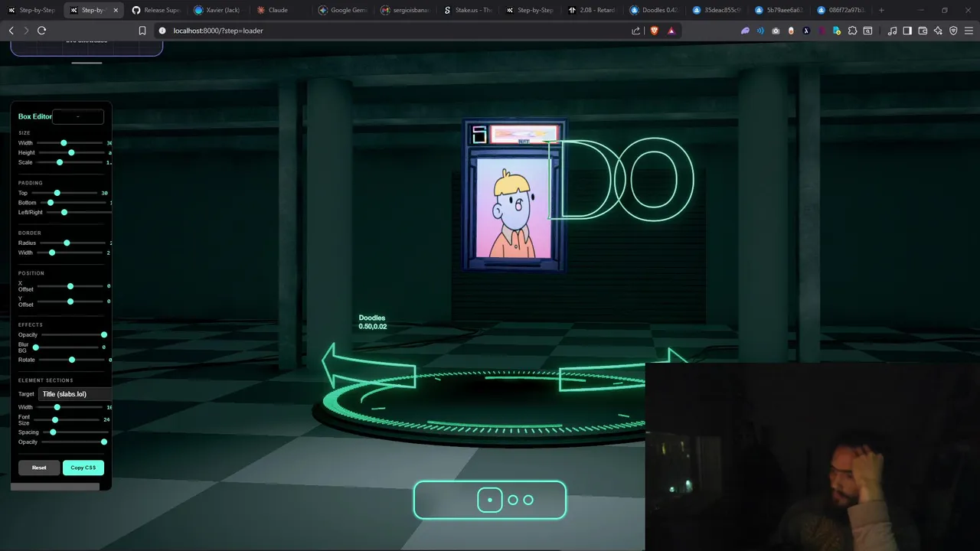Switch to the Xavier (Jack) tab
The width and height of the screenshot is (980, 551).
(217, 10)
